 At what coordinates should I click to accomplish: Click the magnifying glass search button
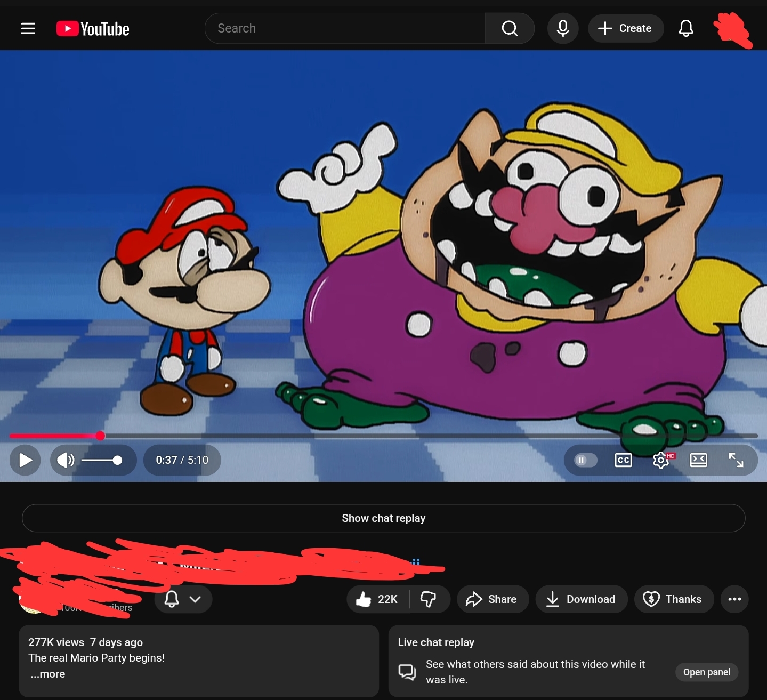(510, 28)
